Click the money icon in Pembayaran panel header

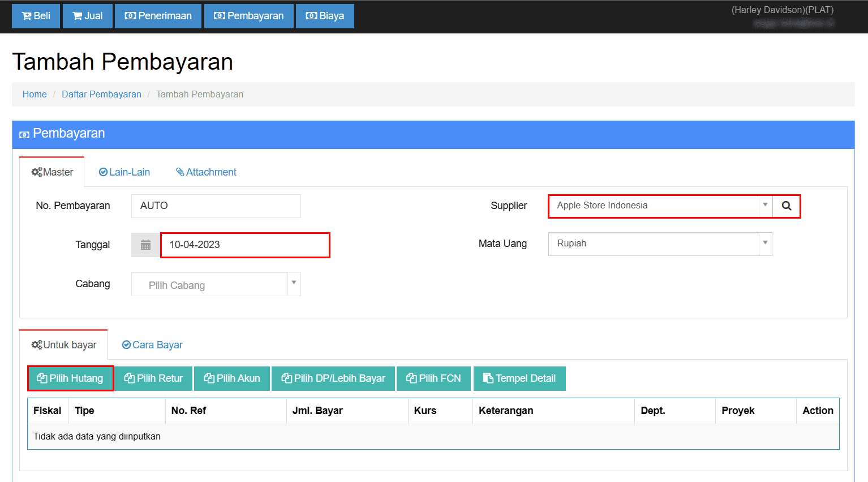(x=24, y=135)
